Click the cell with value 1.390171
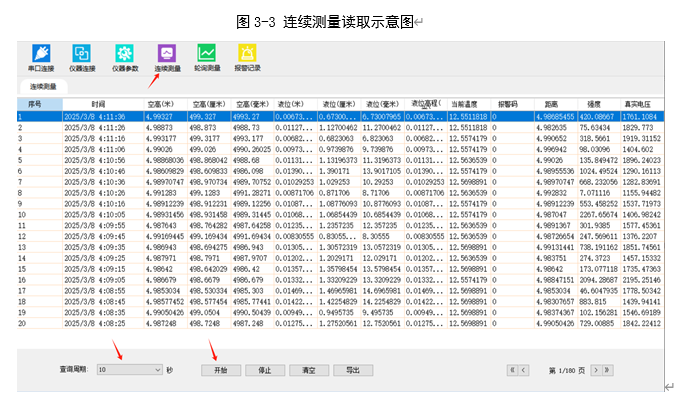 pos(339,171)
